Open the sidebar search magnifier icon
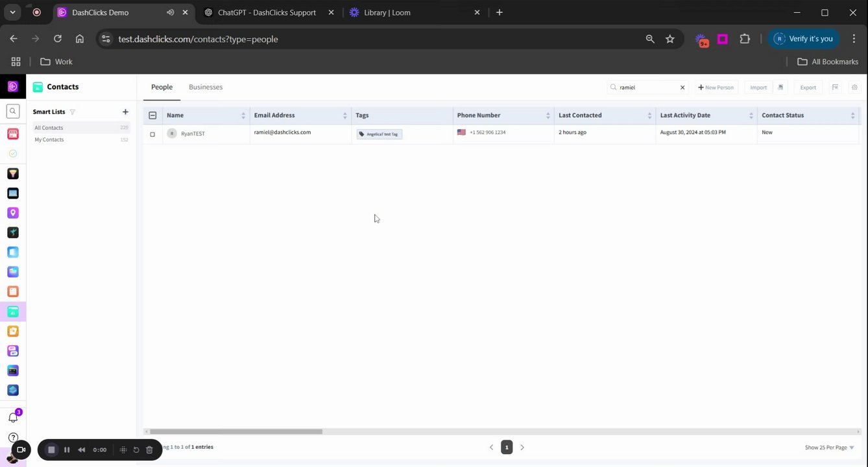The height and width of the screenshot is (467, 868). coord(13,112)
